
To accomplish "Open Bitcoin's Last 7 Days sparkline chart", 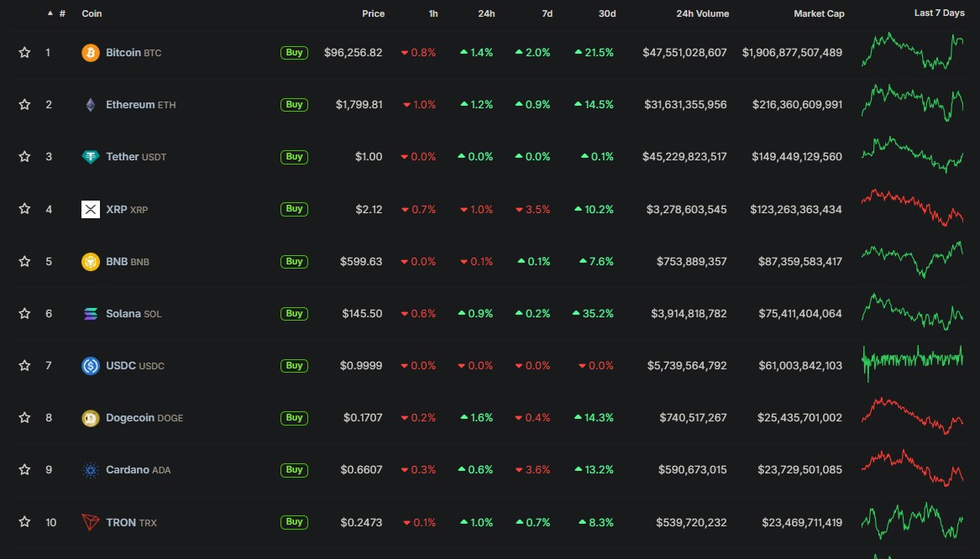I will [x=913, y=51].
